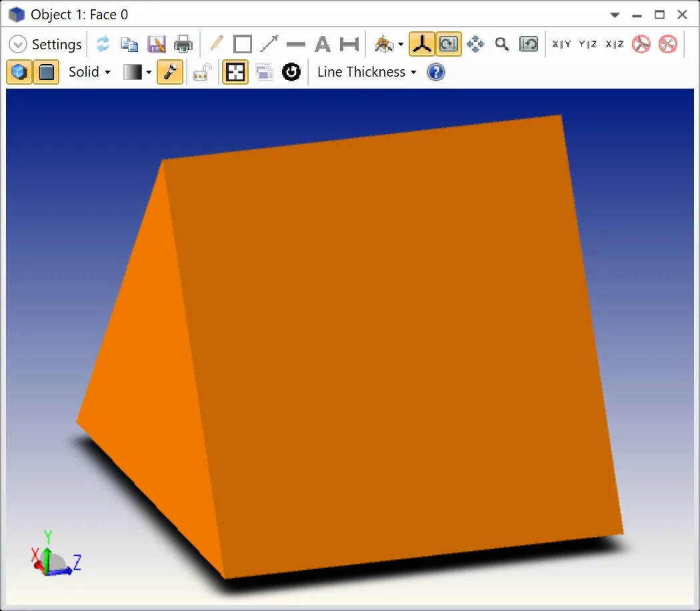
Task: Print the current view
Action: [x=183, y=45]
